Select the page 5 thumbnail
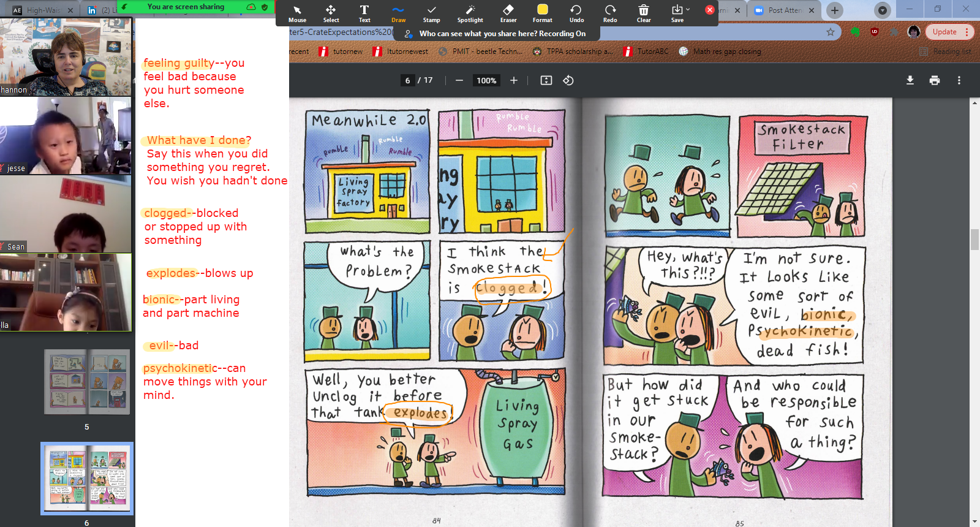 point(87,381)
